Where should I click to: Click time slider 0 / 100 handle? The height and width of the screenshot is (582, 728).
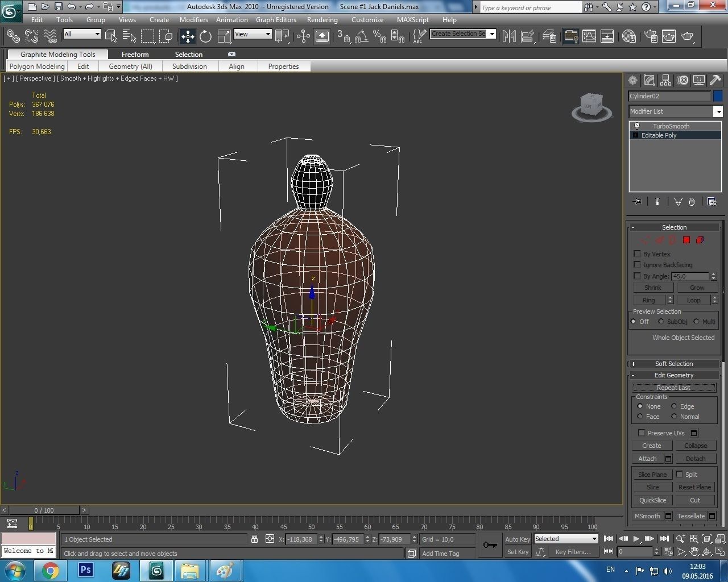pyautogui.click(x=44, y=510)
